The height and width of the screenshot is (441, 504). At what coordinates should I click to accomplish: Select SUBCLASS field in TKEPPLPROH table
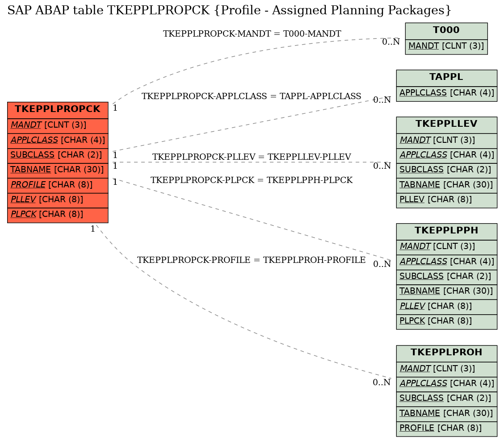[x=446, y=399]
